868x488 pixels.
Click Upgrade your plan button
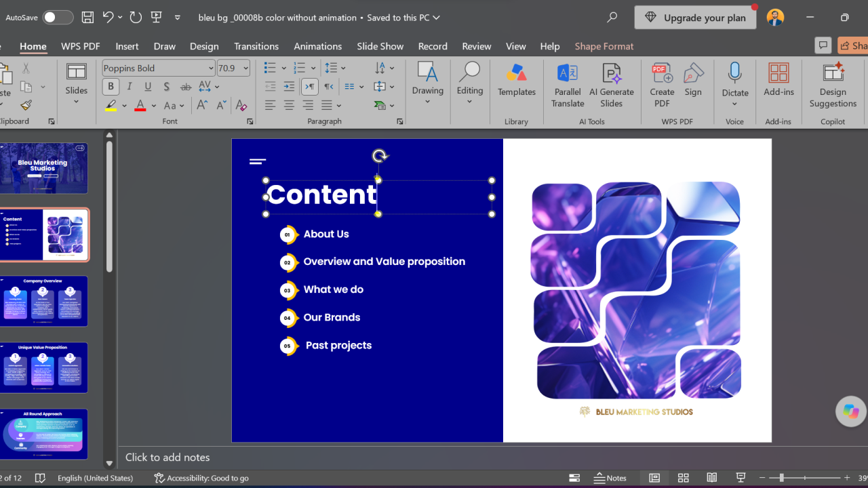696,18
